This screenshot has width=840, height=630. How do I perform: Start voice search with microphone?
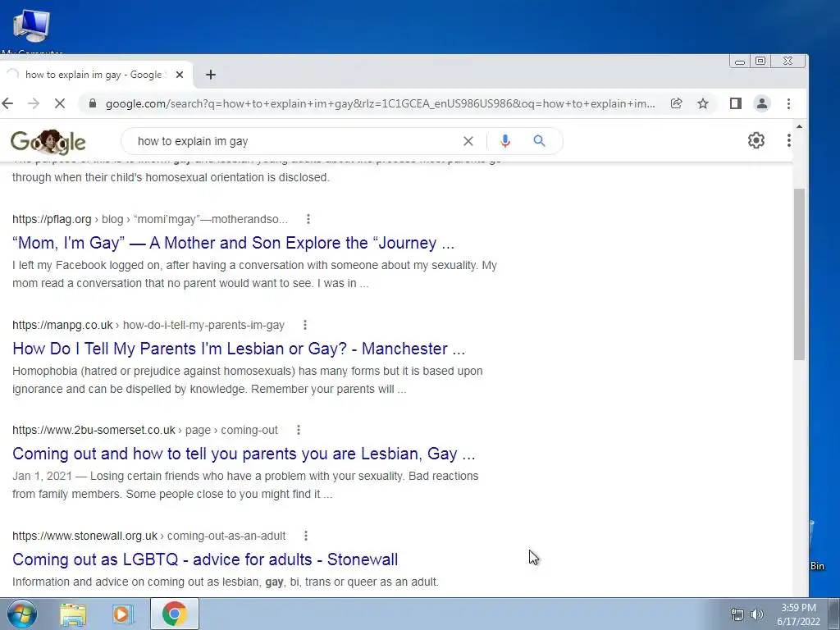pyautogui.click(x=504, y=141)
